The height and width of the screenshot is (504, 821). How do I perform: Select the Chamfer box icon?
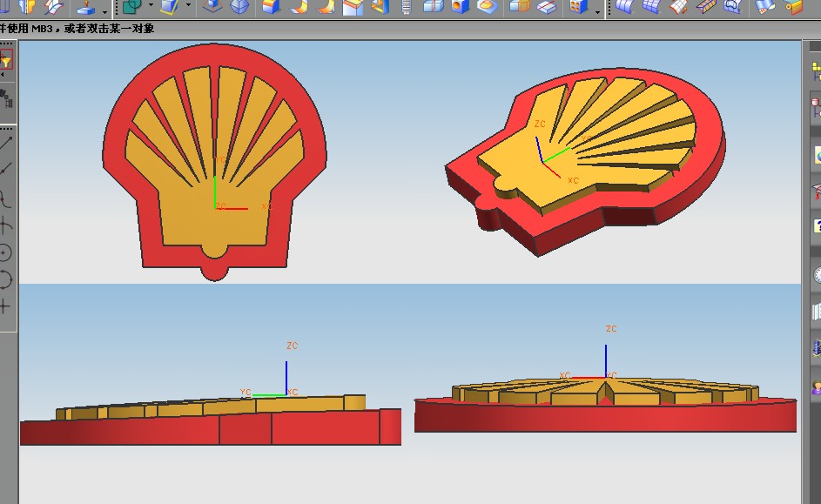353,7
